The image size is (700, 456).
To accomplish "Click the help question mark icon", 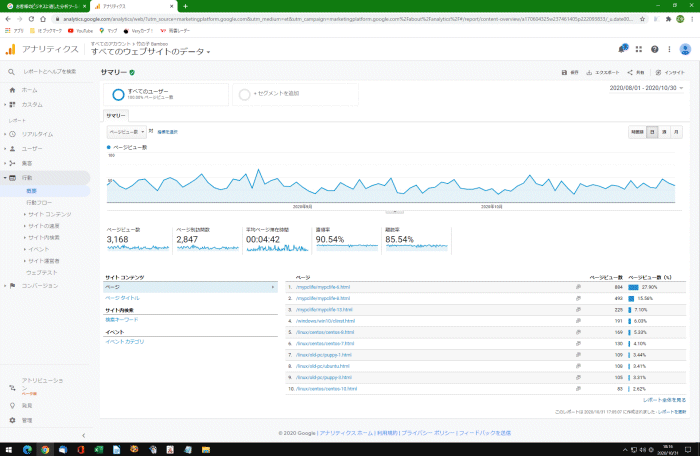I will click(654, 48).
